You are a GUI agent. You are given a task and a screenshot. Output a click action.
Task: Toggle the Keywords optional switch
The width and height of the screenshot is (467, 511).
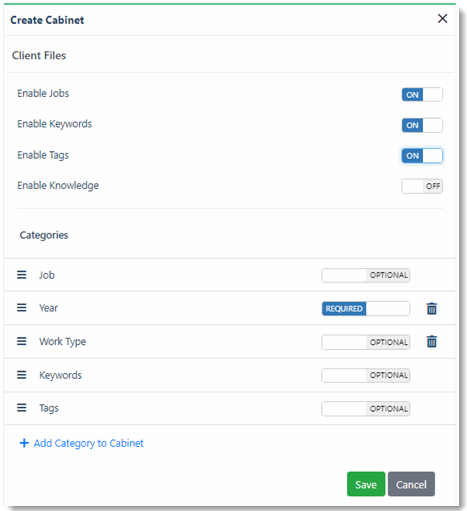[366, 375]
